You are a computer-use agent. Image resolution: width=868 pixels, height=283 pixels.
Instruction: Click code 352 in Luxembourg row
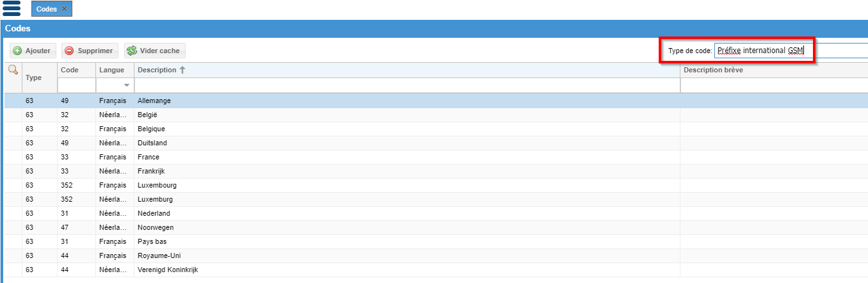[67, 185]
